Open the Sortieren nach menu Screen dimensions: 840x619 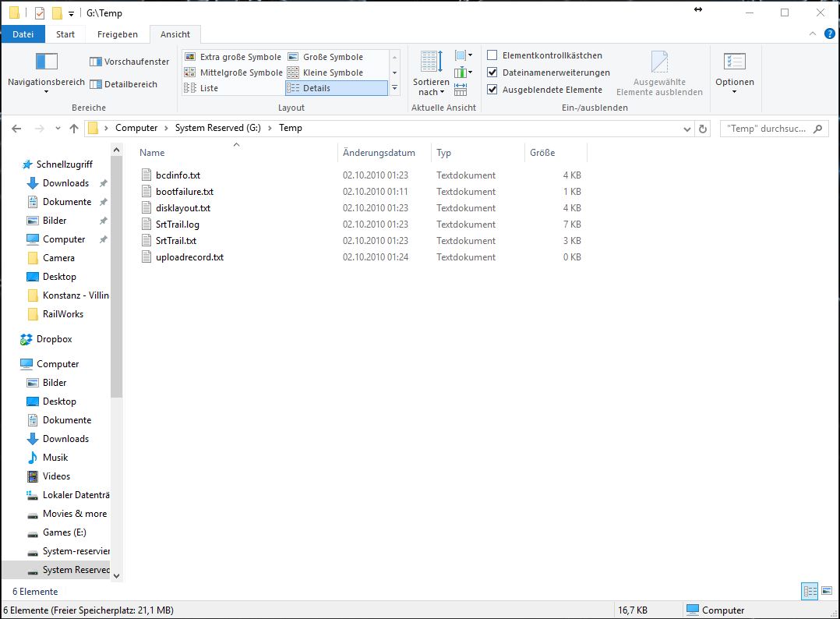pos(431,73)
